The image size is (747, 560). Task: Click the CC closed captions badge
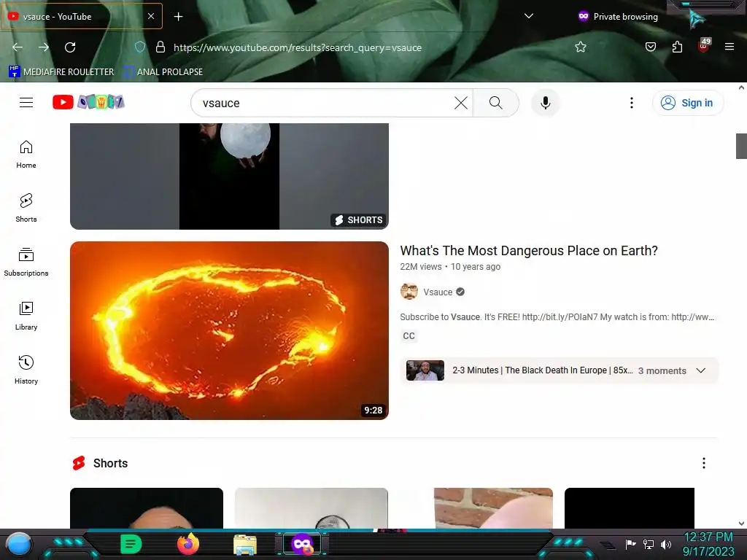(x=409, y=335)
